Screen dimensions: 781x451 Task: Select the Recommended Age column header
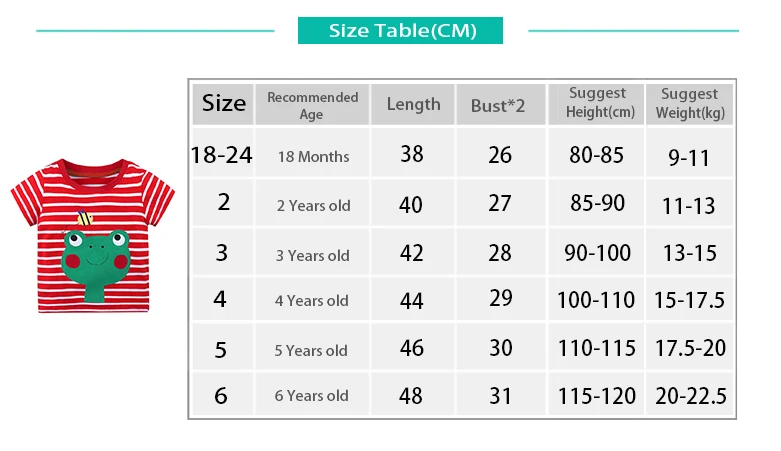pyautogui.click(x=312, y=105)
